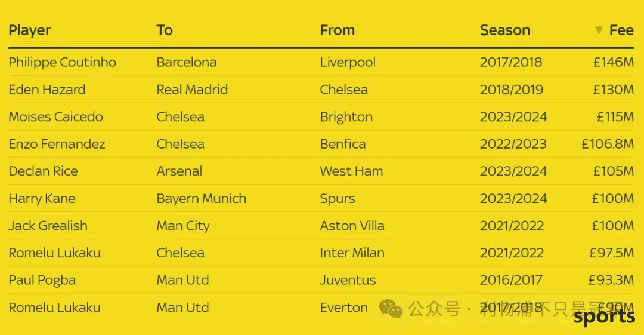This screenshot has width=644, height=335.
Task: Select Declan Rice player entry
Action: (43, 171)
